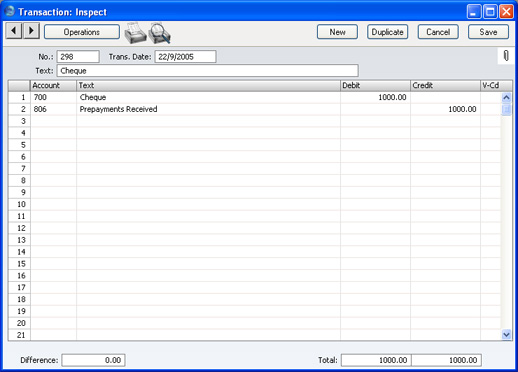
Task: Click the empty Debit cell in row 2
Action: pyautogui.click(x=375, y=109)
